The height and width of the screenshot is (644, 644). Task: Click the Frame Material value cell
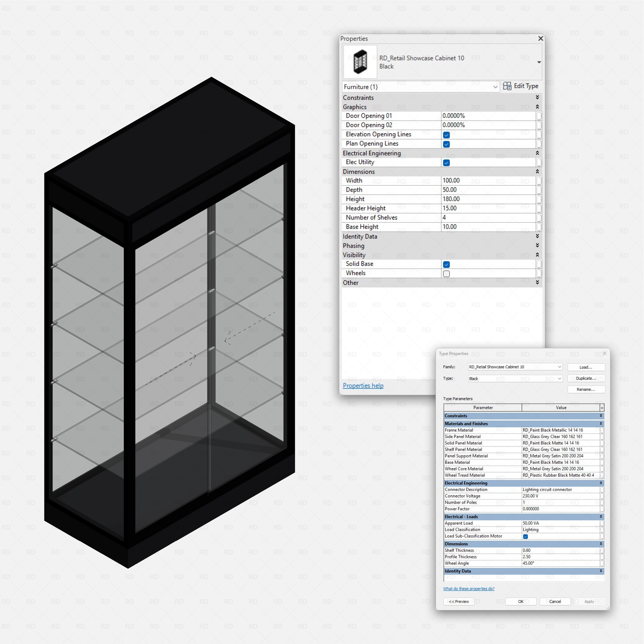pos(561,430)
